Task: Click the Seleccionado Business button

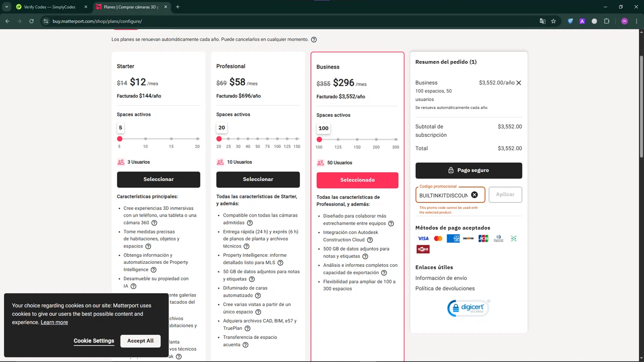Action: (x=357, y=180)
